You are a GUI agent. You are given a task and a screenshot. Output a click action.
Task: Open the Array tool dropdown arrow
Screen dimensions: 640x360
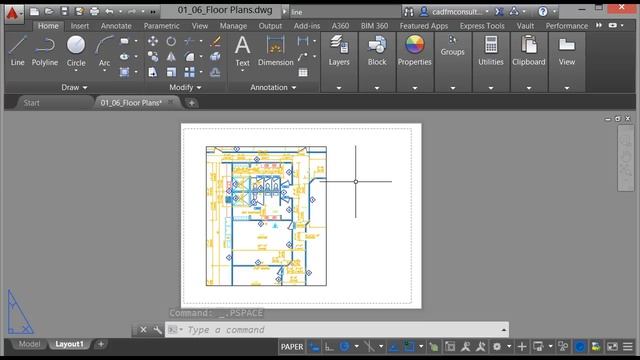click(201, 72)
